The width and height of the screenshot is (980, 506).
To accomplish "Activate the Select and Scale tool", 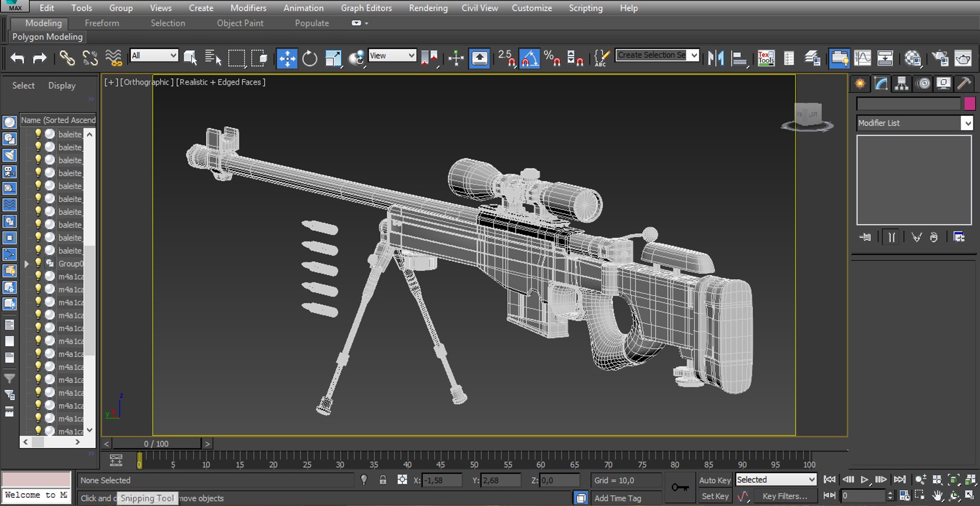I will (x=333, y=58).
